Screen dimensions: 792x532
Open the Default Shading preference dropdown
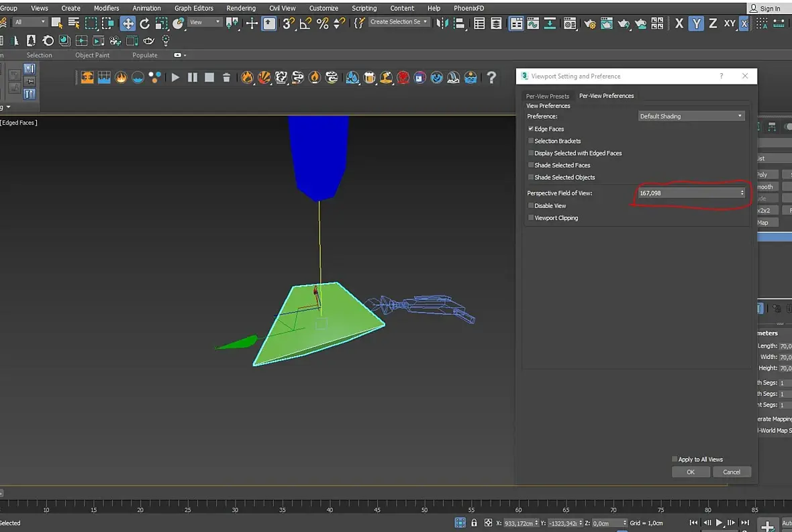691,116
